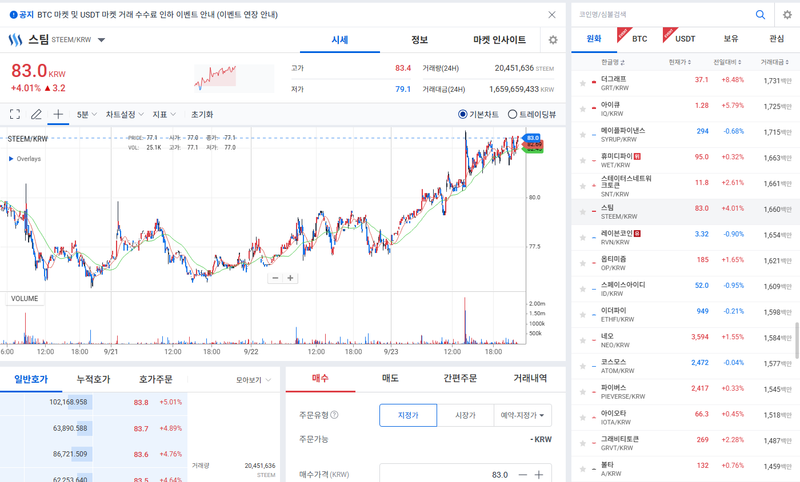Sort list by 거래대금 column
This screenshot has height=482, width=800.
[x=774, y=62]
